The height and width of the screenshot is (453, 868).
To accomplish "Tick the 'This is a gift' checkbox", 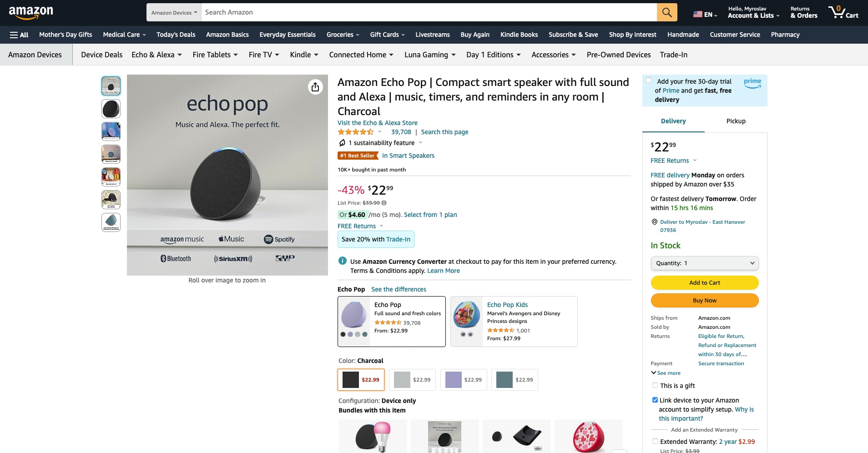I will pos(655,385).
